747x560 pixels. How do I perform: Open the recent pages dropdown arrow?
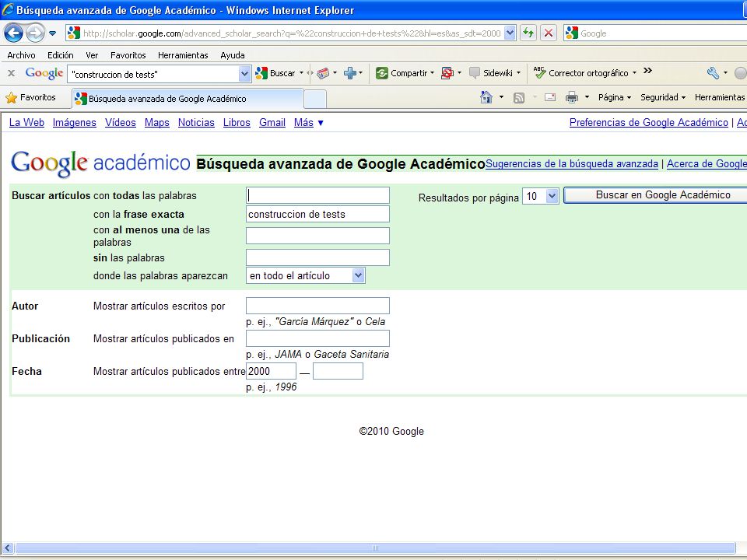52,33
